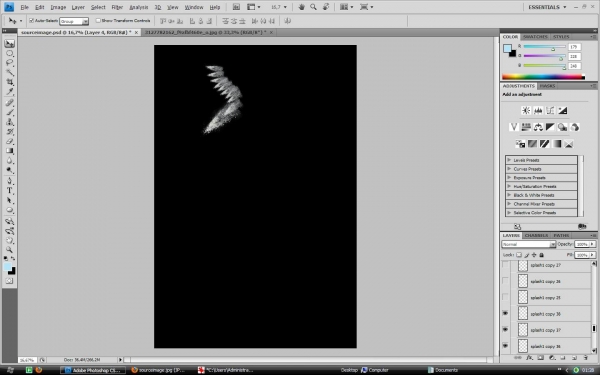Toggle lock position

[x=534, y=255]
